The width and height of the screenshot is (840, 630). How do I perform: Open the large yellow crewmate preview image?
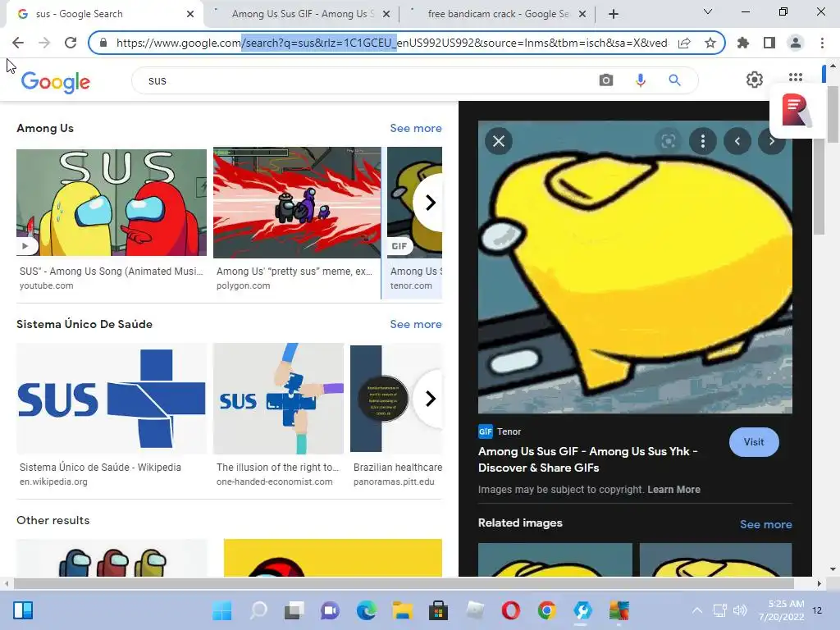click(x=635, y=267)
